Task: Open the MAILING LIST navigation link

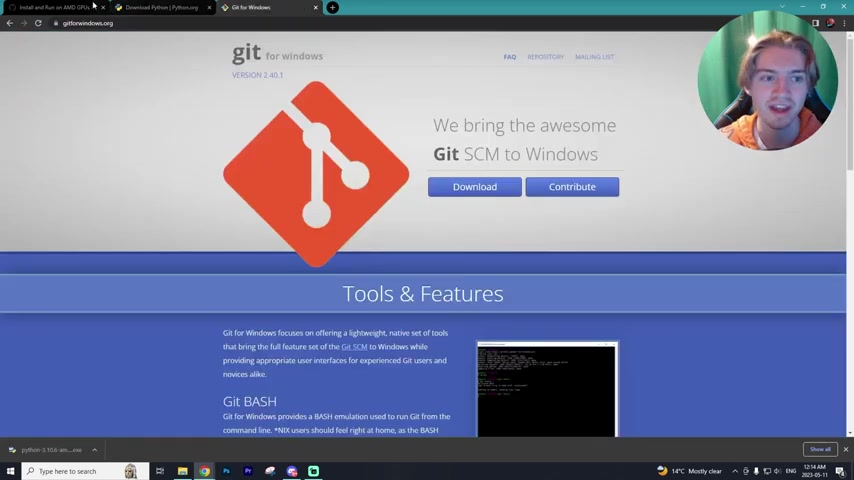Action: coord(594,57)
